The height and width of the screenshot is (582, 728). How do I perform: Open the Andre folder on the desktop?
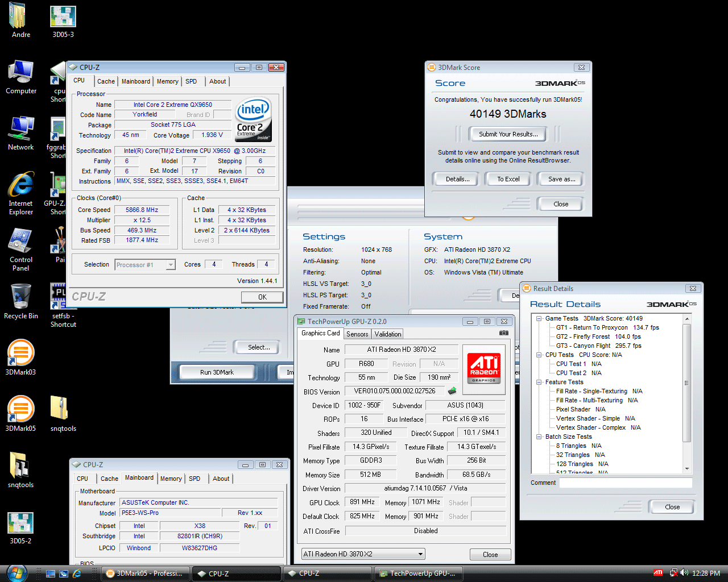click(20, 19)
